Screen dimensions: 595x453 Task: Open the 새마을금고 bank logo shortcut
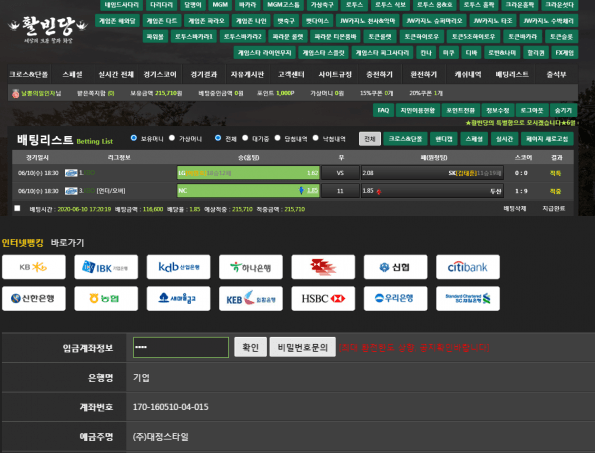tap(178, 299)
